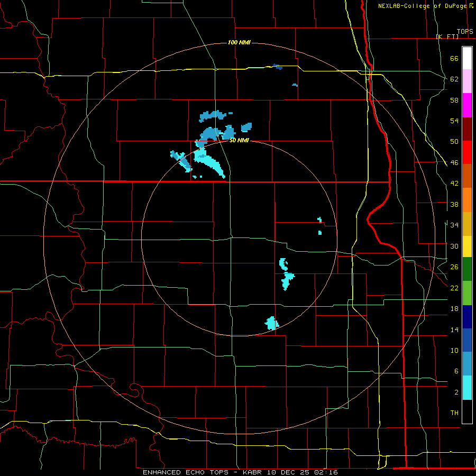Screen dimensions: 476x476
Task: Click the 50 legend scale value
Action: click(454, 141)
